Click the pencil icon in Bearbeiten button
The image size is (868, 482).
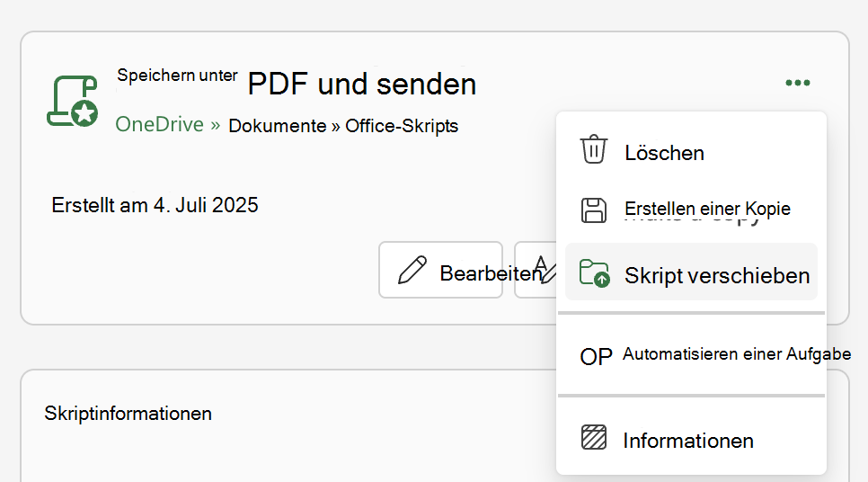coord(412,270)
